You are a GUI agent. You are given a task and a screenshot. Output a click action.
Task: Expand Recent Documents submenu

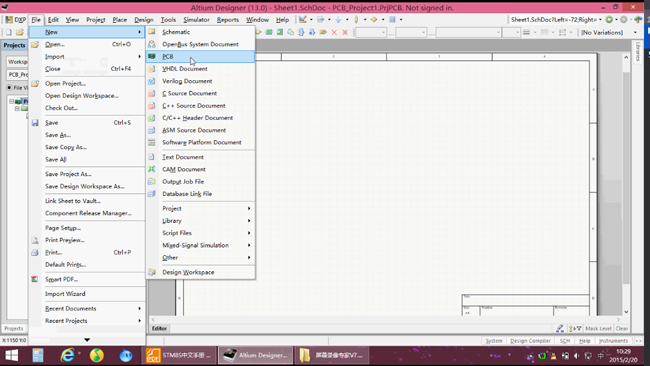click(x=87, y=308)
